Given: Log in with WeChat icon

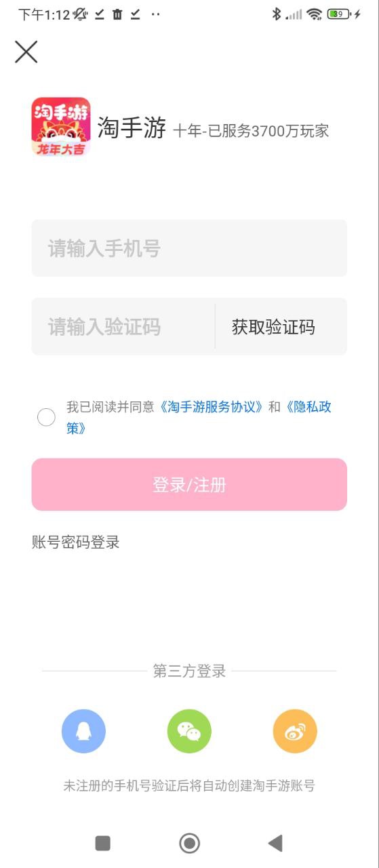Looking at the screenshot, I should 189,731.
